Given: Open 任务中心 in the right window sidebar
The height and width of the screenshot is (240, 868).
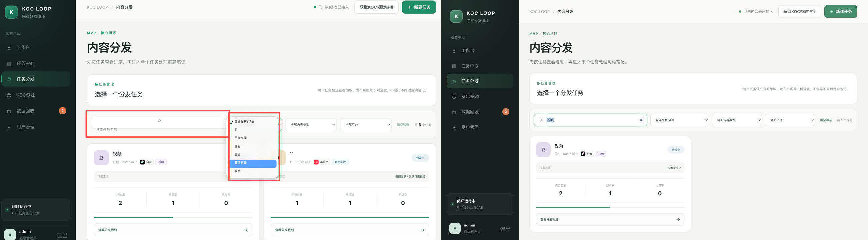Looking at the screenshot, I should (x=480, y=66).
